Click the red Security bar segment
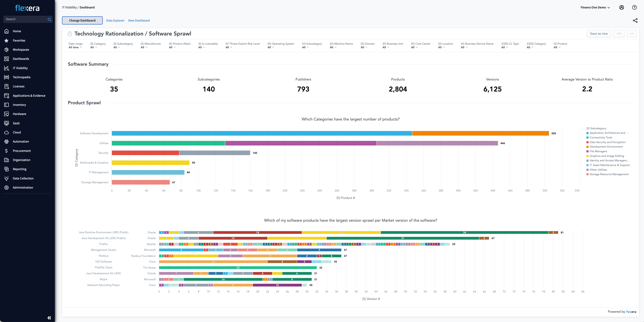This screenshot has height=322, width=644. pos(145,153)
